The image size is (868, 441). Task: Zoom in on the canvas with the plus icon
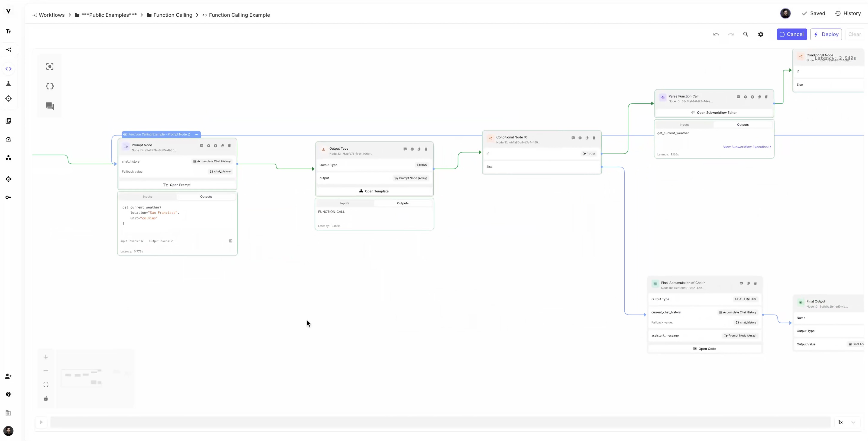tap(46, 357)
